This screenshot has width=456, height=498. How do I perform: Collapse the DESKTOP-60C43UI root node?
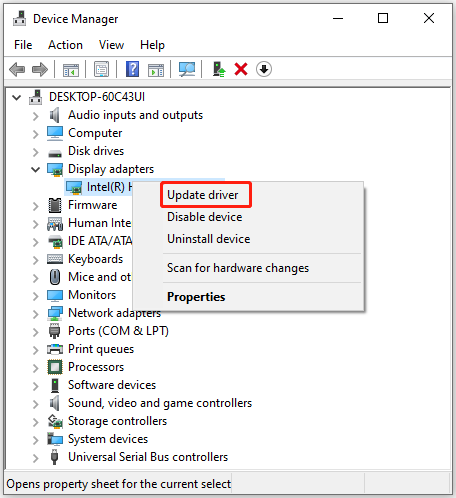point(16,97)
